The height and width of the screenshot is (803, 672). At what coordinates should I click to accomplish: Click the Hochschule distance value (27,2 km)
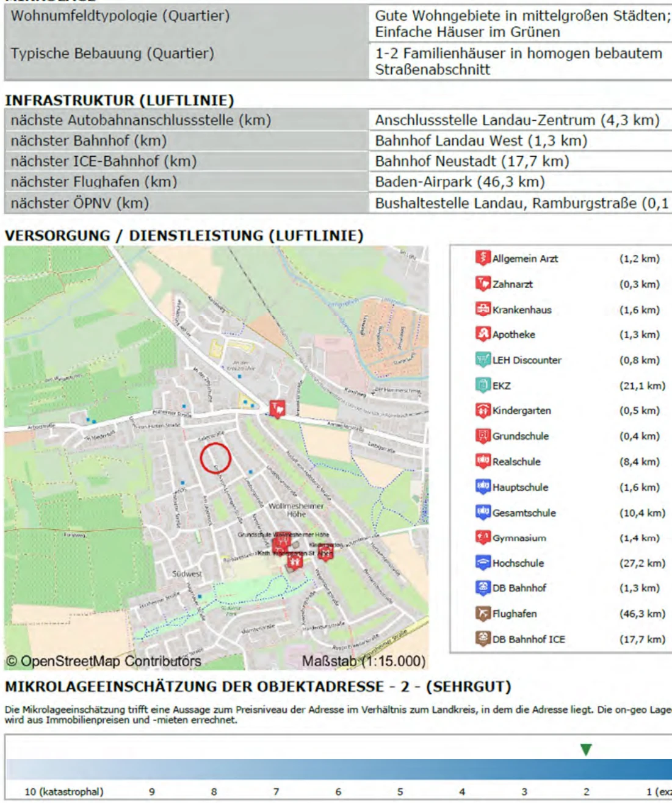pyautogui.click(x=643, y=563)
